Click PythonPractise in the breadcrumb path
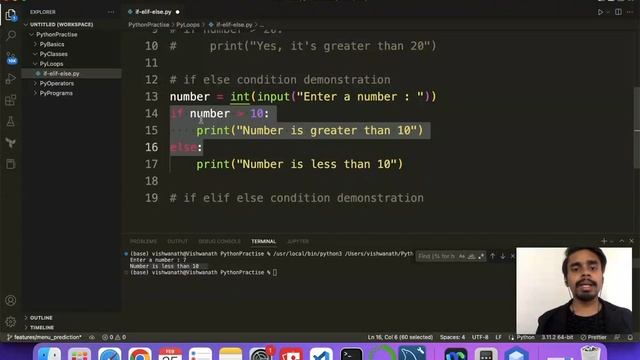 (x=149, y=25)
